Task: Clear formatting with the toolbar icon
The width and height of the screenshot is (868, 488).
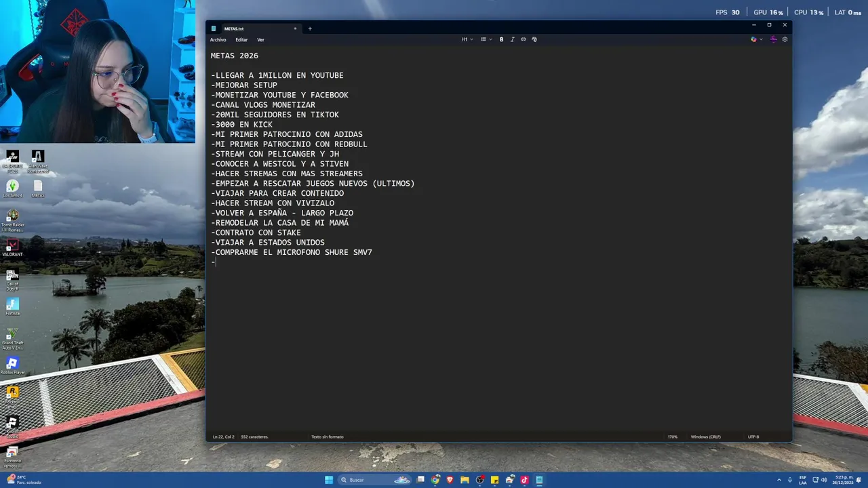Action: 534,39
